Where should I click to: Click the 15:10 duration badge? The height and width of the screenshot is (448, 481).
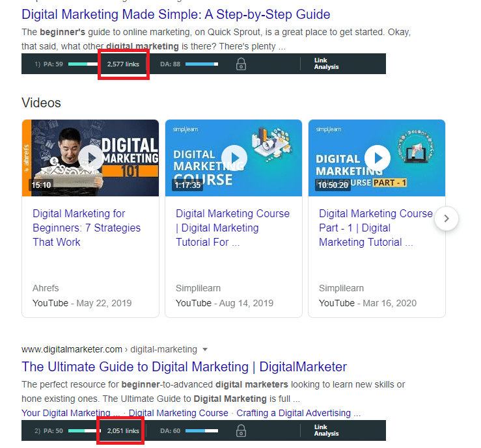[41, 185]
